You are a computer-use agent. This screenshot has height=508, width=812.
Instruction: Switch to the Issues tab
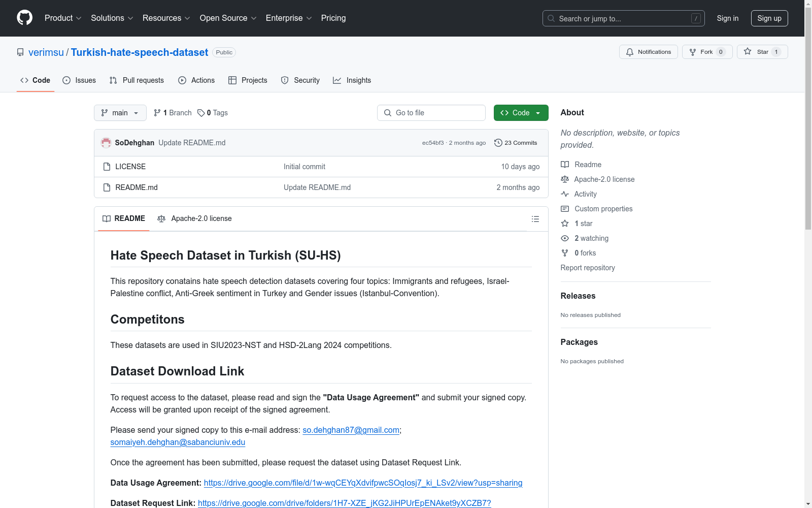[79, 80]
